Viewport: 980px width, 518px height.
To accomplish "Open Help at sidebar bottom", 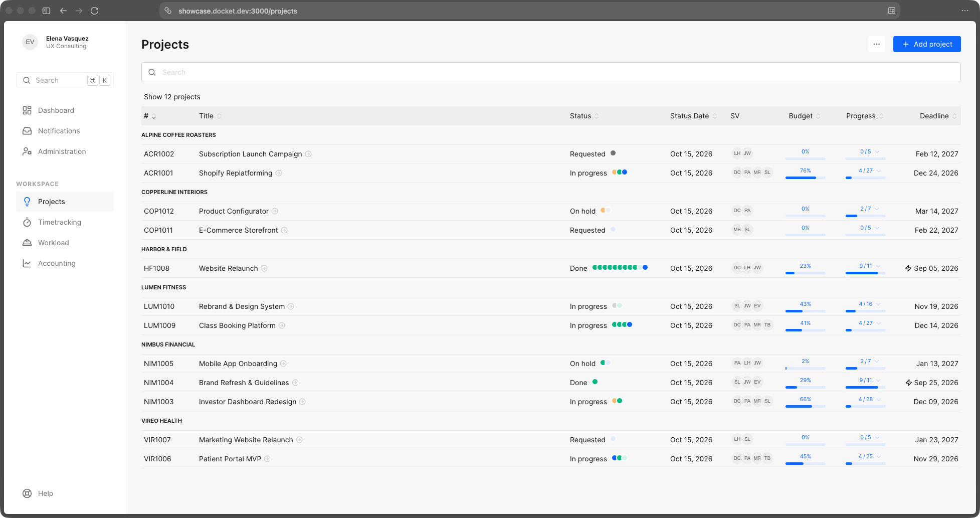I will pyautogui.click(x=38, y=493).
